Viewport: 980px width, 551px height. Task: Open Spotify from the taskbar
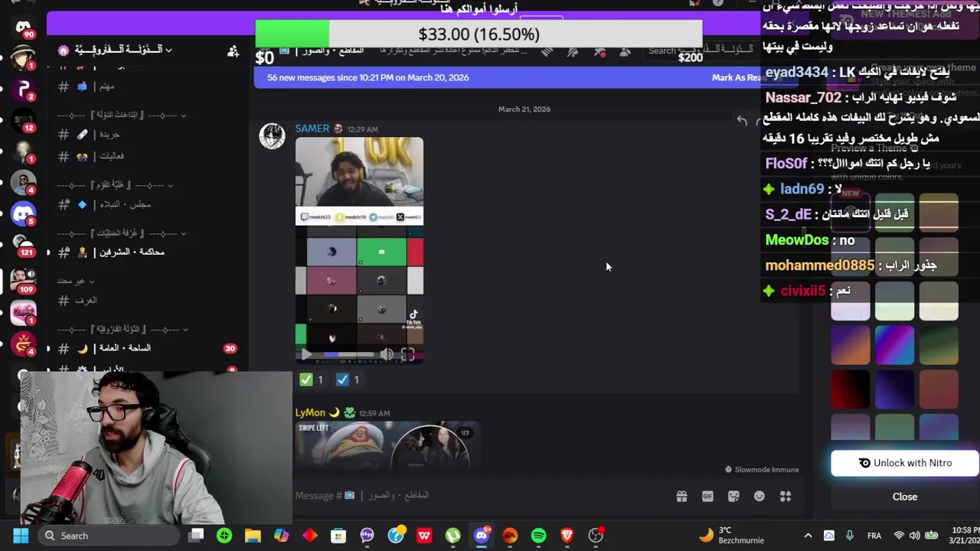point(538,536)
